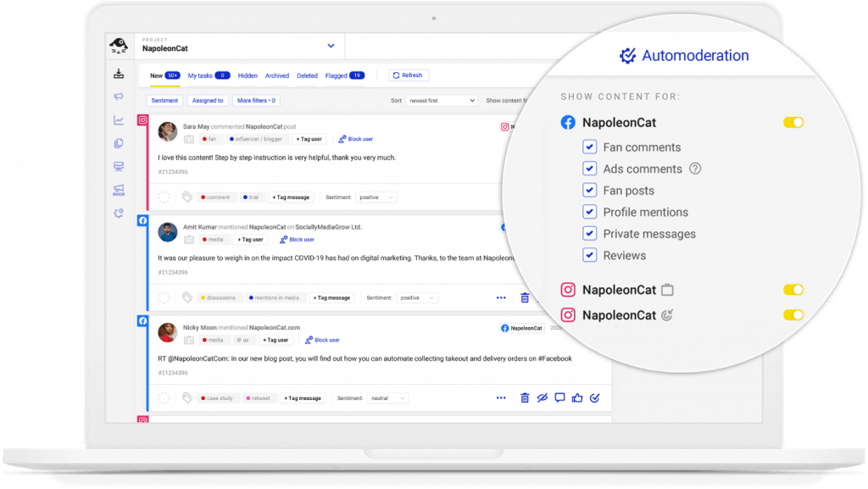Uncheck the Private messages checkbox
This screenshot has height=489, width=868.
click(590, 233)
